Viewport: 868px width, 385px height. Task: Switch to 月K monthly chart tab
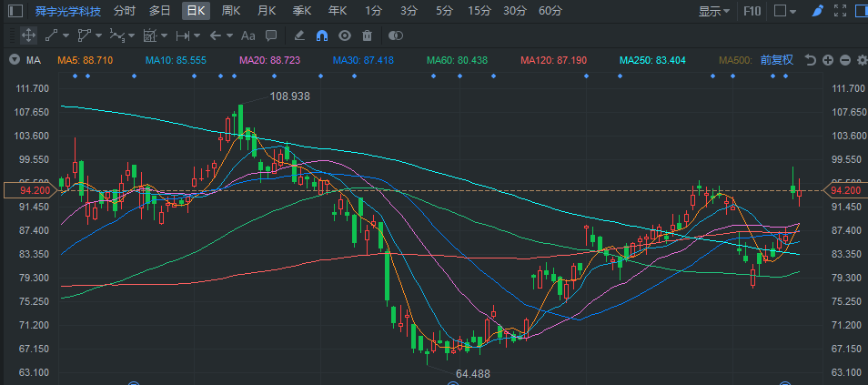pyautogui.click(x=267, y=11)
